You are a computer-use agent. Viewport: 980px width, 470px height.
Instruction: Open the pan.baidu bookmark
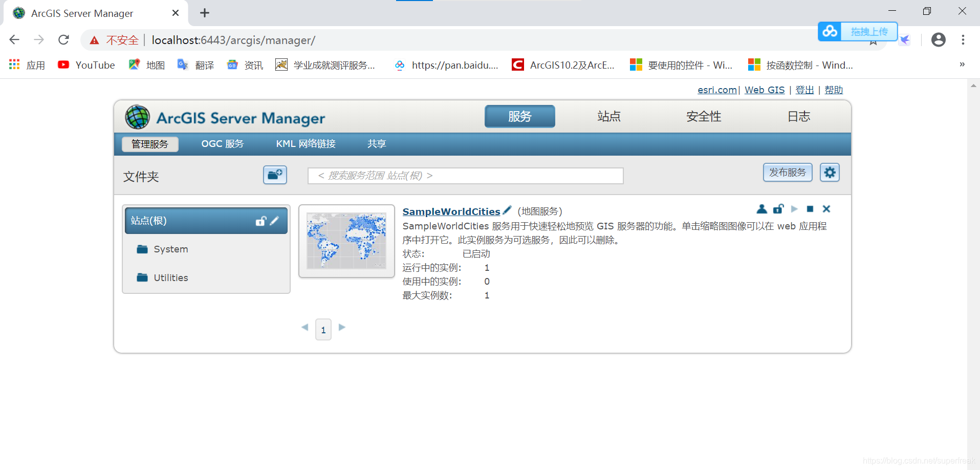tap(446, 65)
